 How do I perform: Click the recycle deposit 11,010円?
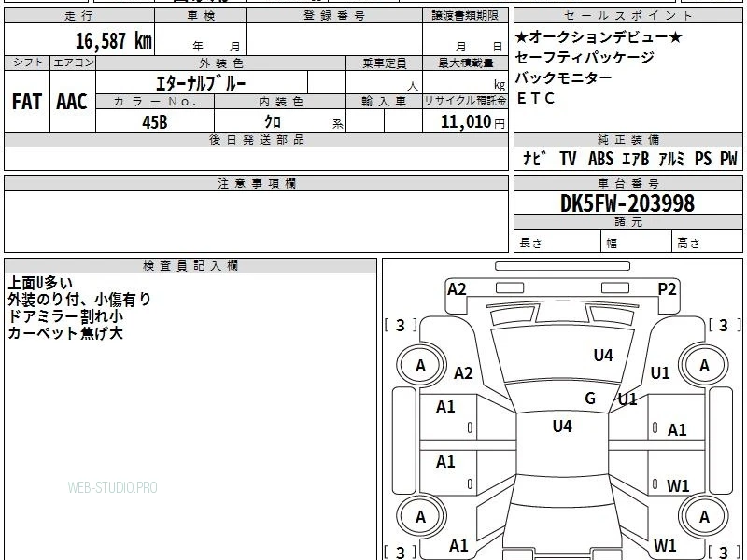point(472,122)
